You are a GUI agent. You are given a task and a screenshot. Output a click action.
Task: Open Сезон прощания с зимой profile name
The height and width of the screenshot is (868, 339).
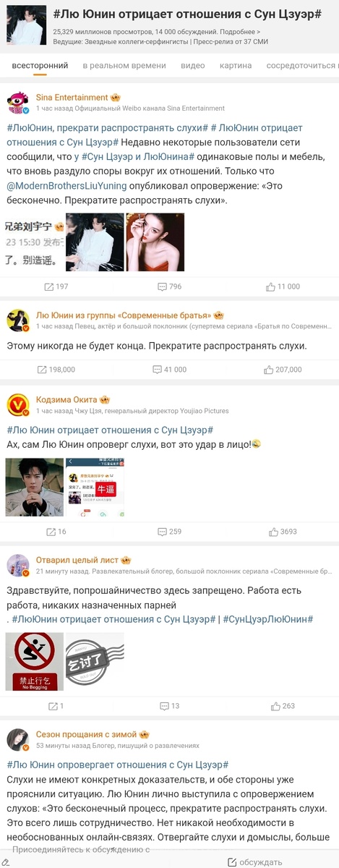(x=86, y=734)
